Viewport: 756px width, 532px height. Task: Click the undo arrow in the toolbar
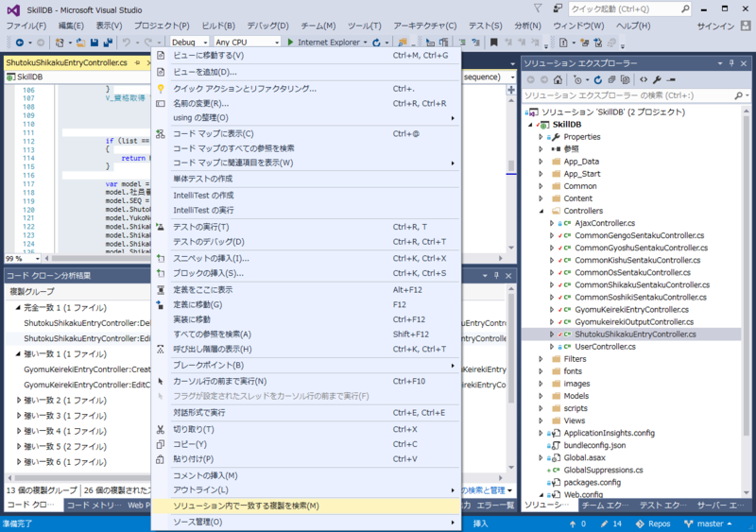(x=127, y=43)
